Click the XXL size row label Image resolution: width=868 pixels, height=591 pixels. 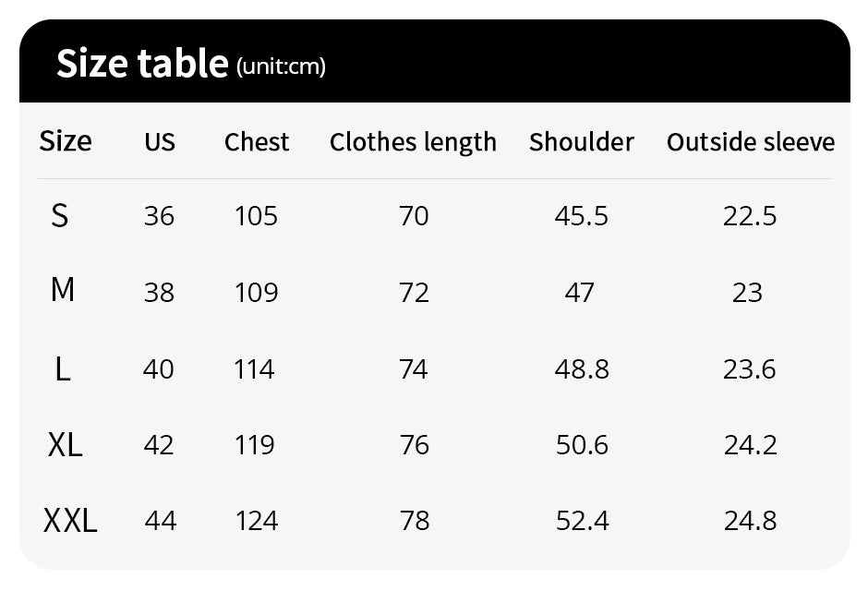tap(70, 521)
